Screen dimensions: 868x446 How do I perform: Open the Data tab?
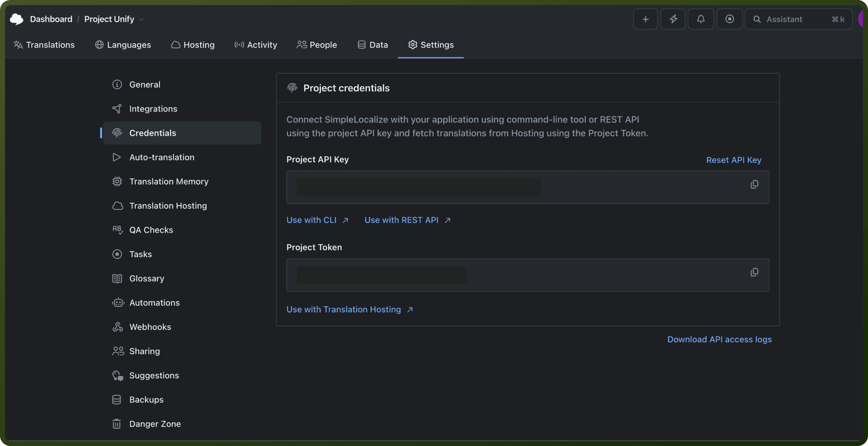(373, 45)
